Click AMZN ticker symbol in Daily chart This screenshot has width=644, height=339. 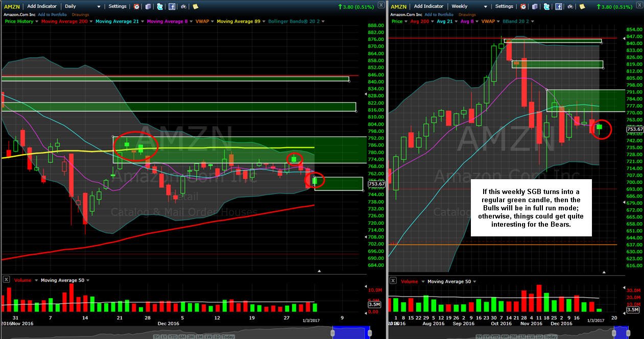(x=12, y=7)
